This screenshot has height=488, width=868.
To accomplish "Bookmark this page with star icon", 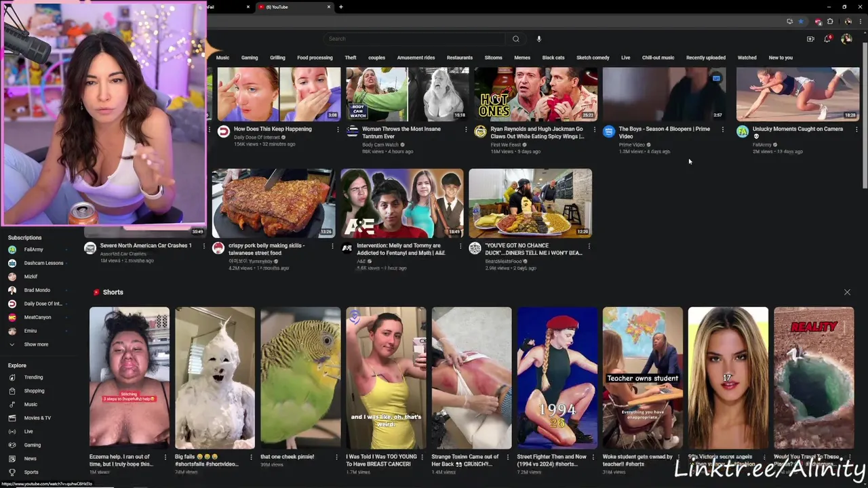I will (800, 22).
